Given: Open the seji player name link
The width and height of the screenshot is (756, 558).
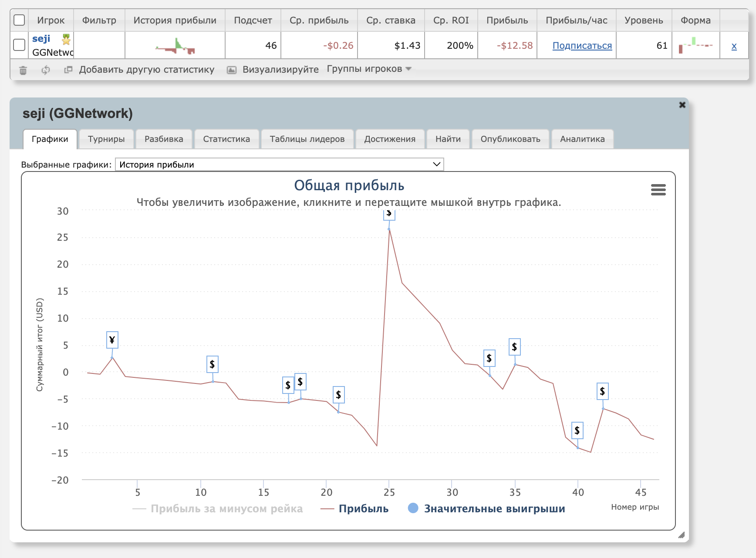Looking at the screenshot, I should point(41,39).
